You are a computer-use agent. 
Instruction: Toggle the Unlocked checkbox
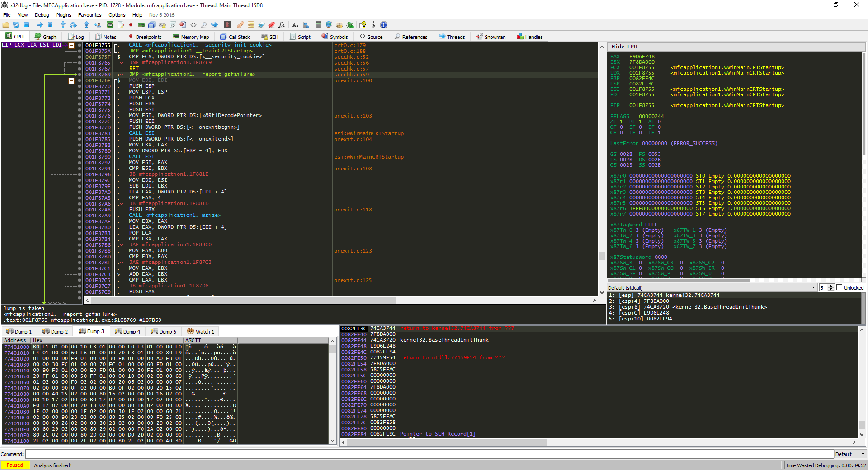click(840, 287)
